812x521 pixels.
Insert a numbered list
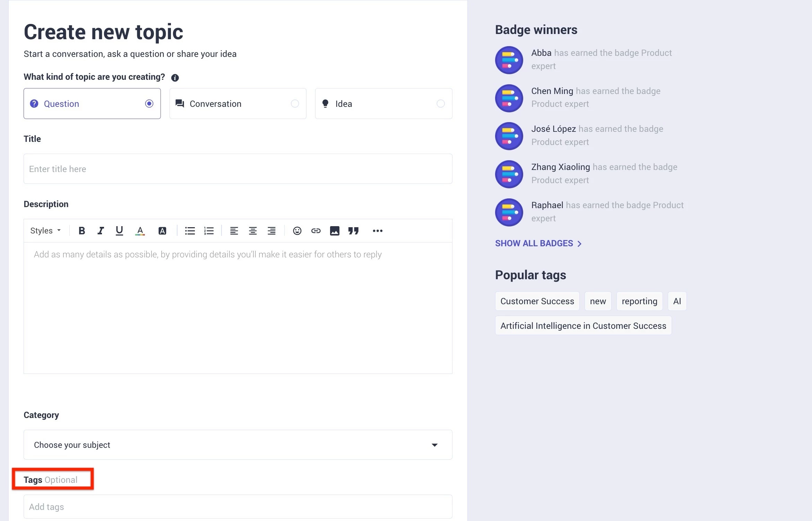click(x=209, y=231)
